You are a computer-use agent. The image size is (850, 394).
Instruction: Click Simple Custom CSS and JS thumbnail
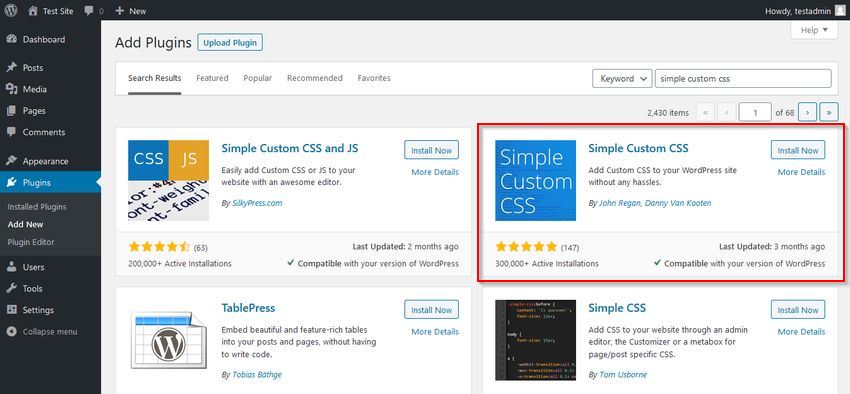[169, 180]
